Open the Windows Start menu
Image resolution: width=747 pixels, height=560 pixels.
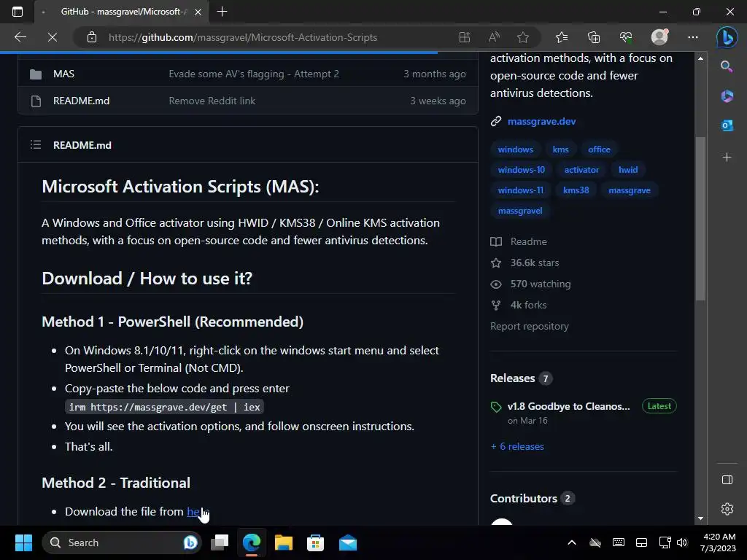click(x=23, y=542)
